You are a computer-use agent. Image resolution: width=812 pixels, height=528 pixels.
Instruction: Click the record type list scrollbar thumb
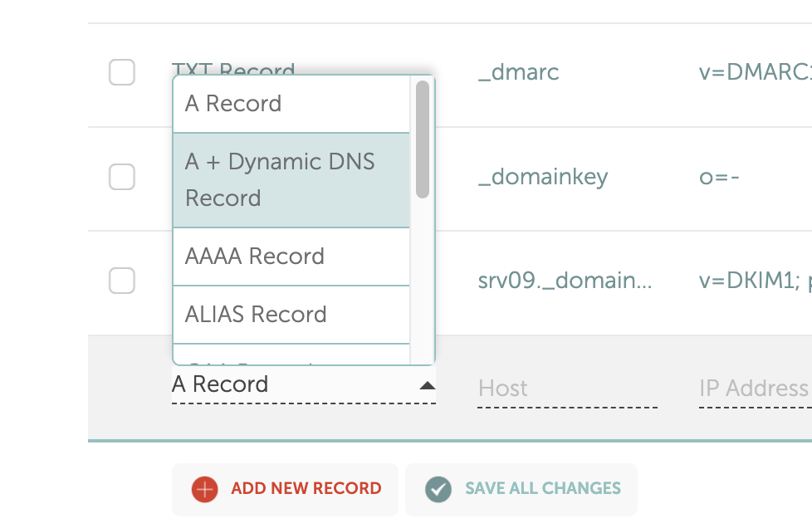click(x=423, y=139)
